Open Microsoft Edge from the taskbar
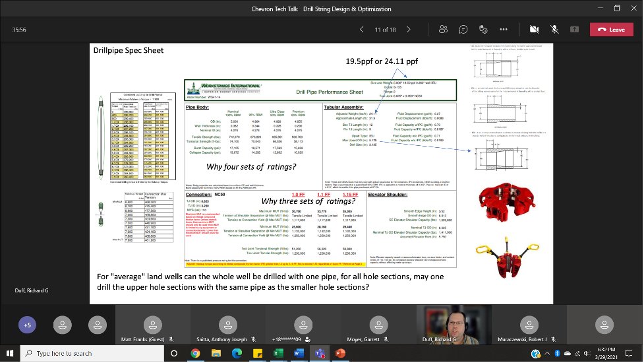This screenshot has height=363, width=644. (x=237, y=354)
